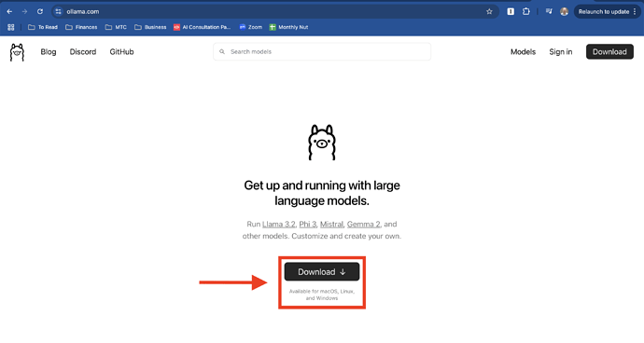Open the Gemma 2 model link
This screenshot has width=644, height=343.
(363, 224)
